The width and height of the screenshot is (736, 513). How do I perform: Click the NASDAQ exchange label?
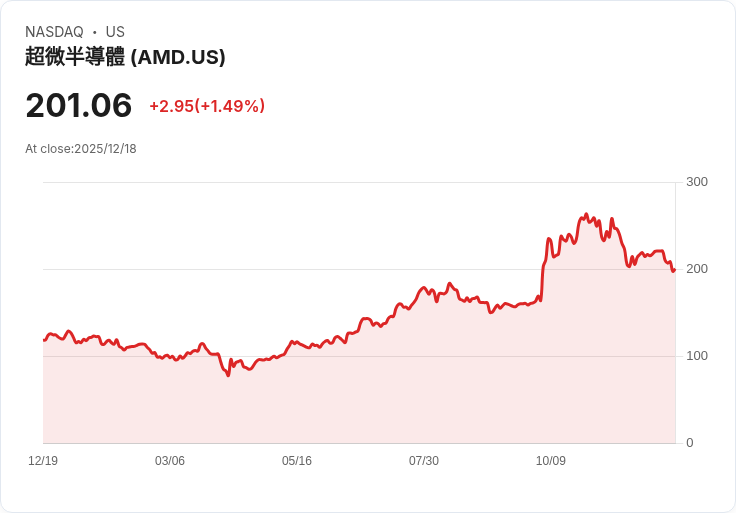point(54,32)
